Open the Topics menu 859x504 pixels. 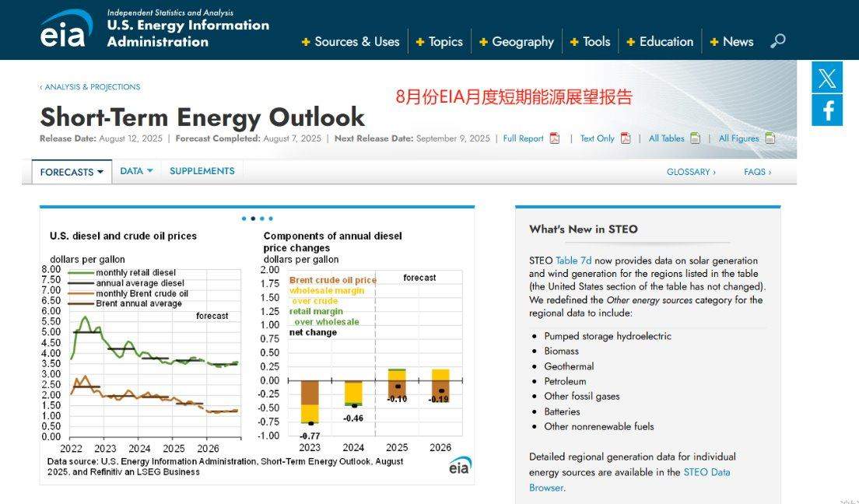coord(445,42)
